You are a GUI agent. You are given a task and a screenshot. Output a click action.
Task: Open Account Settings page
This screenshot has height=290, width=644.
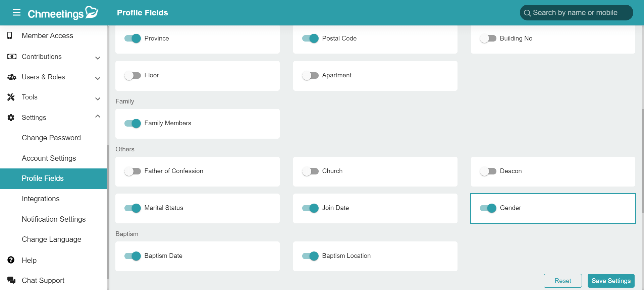pos(53,158)
